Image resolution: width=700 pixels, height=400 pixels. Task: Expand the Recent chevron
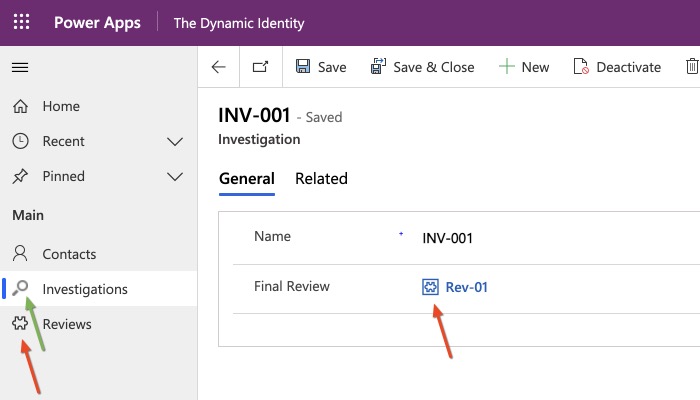[175, 142]
